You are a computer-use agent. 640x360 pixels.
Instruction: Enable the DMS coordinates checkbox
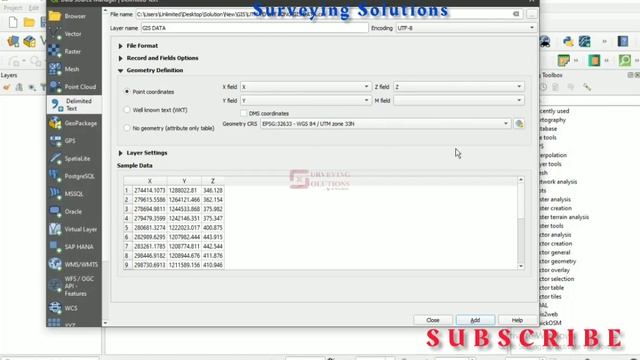pos(244,113)
